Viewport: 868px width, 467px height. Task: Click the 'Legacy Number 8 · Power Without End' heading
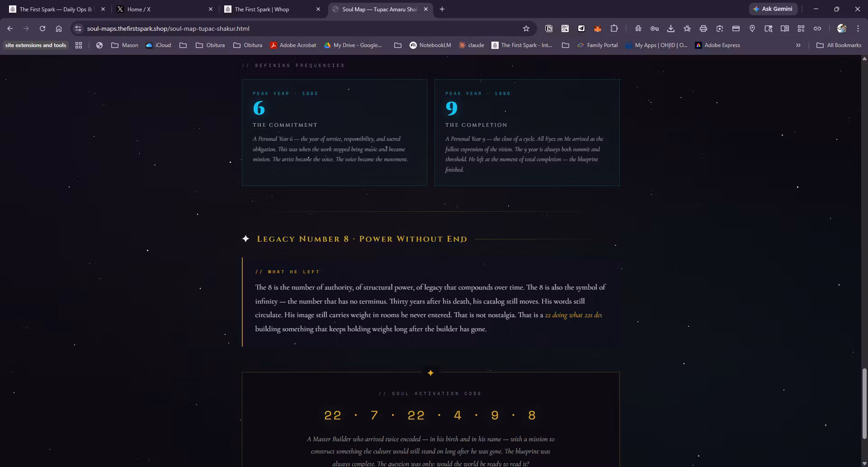coord(362,239)
